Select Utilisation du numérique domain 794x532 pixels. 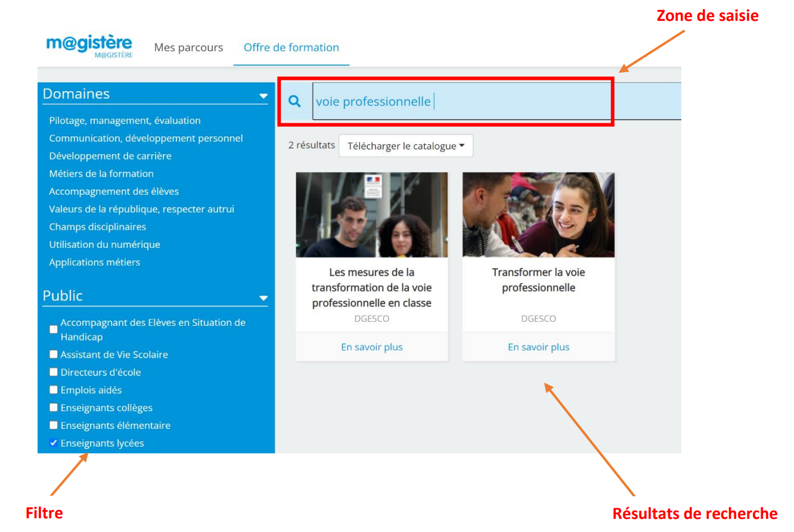[104, 244]
